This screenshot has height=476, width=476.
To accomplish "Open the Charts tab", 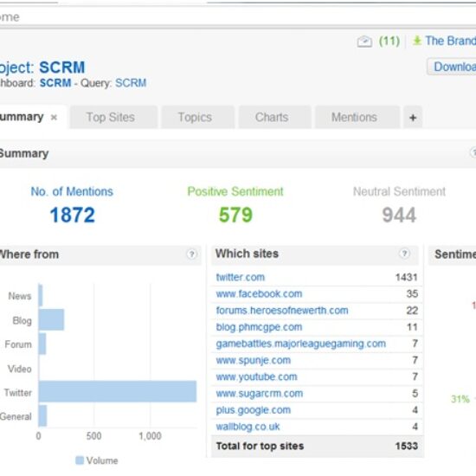I will (272, 118).
